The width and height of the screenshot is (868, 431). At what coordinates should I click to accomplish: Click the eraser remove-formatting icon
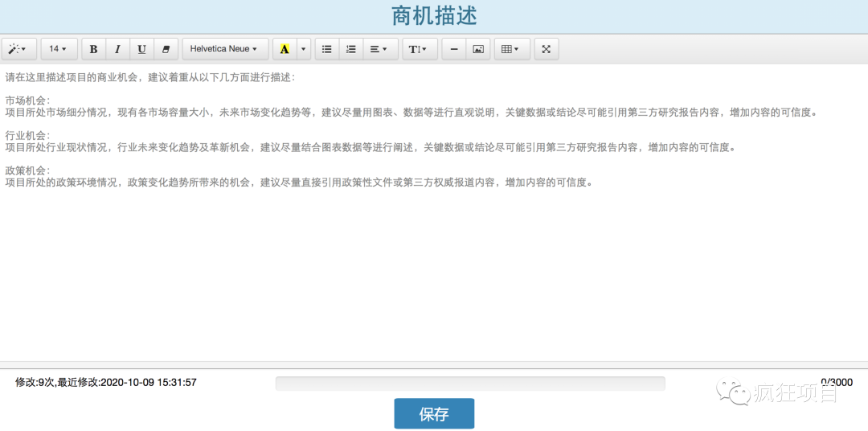(166, 49)
